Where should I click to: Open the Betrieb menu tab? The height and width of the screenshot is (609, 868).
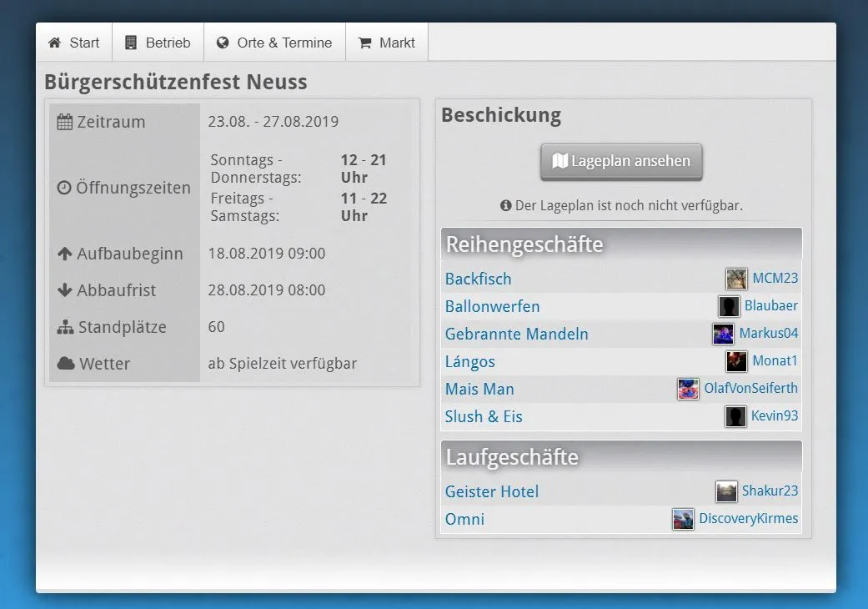(158, 43)
